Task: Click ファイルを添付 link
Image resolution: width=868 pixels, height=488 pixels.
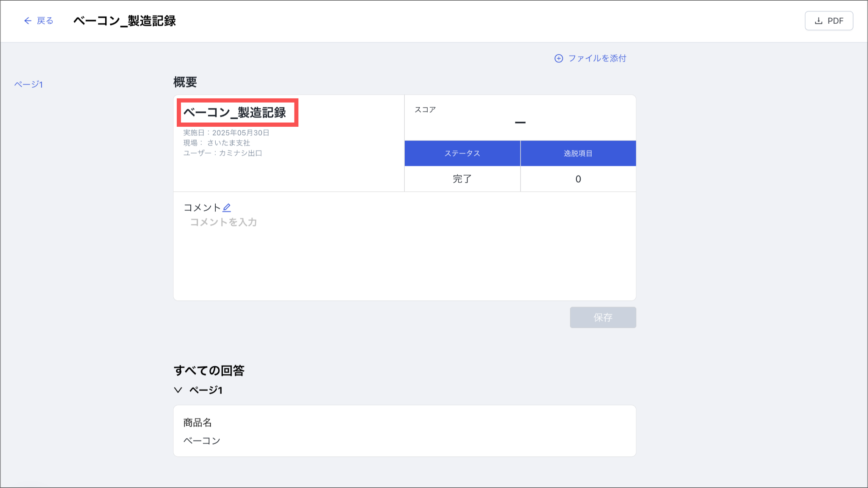Action: pos(597,59)
